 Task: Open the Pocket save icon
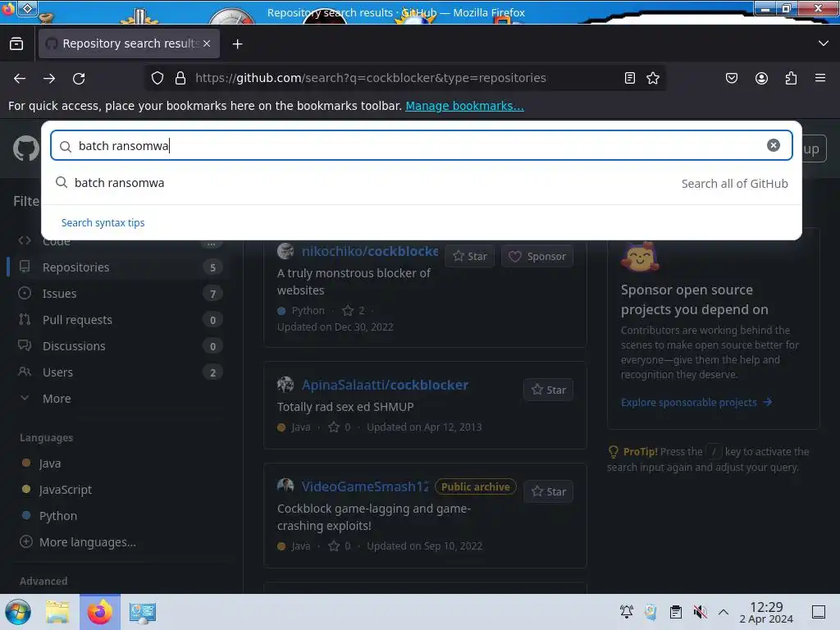[731, 78]
